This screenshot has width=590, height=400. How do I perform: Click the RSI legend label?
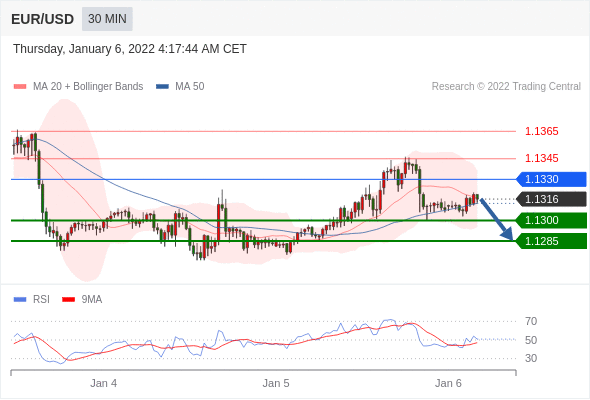coord(41,300)
